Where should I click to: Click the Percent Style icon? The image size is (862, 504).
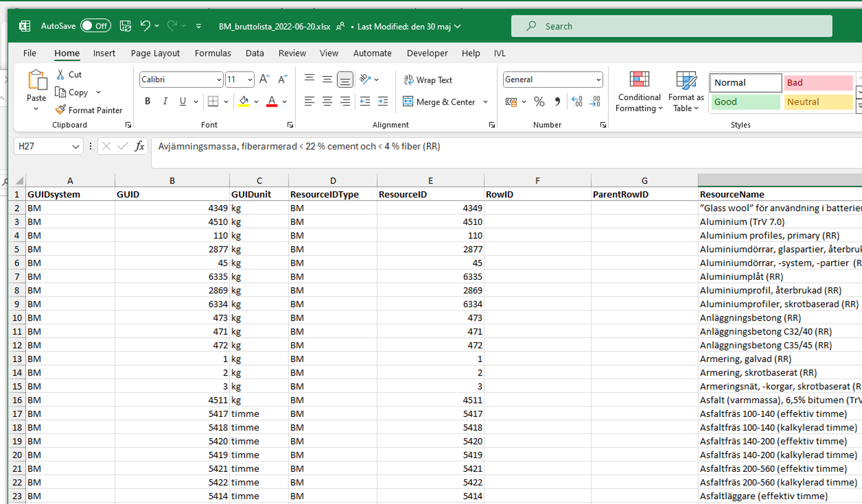coord(539,102)
